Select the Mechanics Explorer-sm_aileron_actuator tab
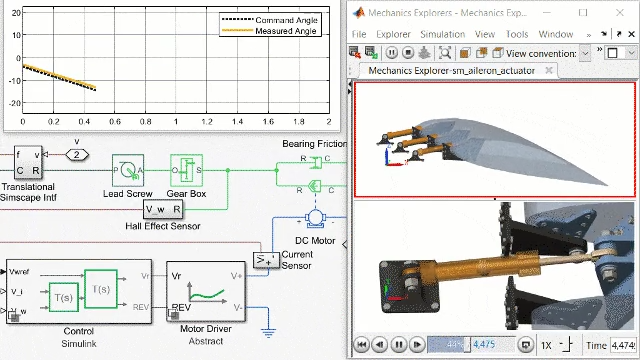 click(451, 70)
